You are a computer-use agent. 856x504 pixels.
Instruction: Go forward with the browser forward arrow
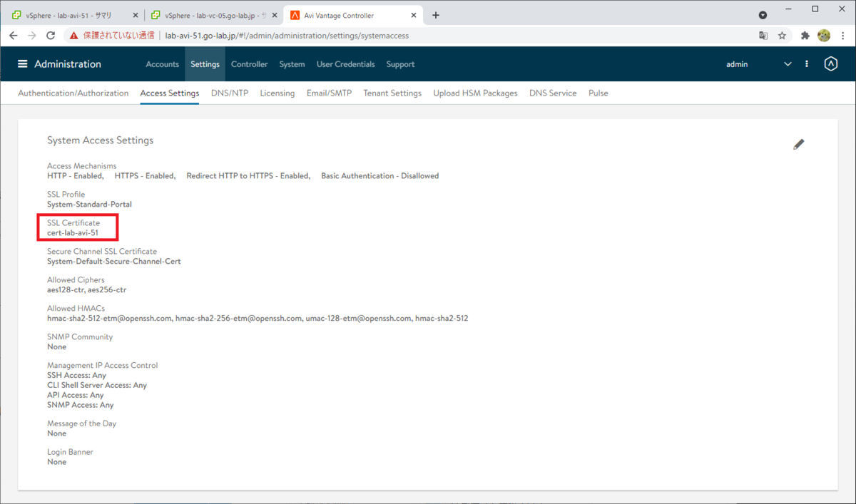point(32,35)
